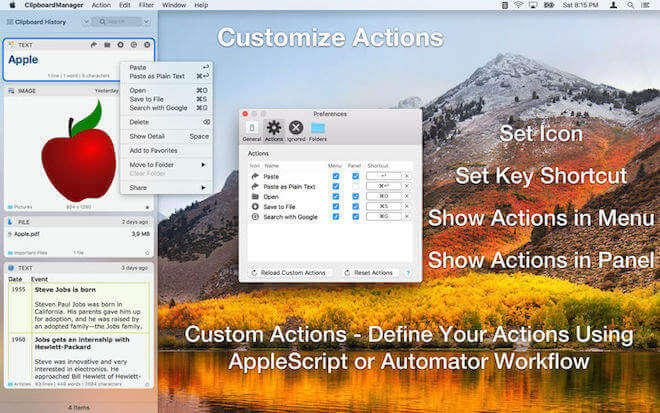The height and width of the screenshot is (413, 660).
Task: Open the Edit menu in the menu bar
Action: [125, 5]
